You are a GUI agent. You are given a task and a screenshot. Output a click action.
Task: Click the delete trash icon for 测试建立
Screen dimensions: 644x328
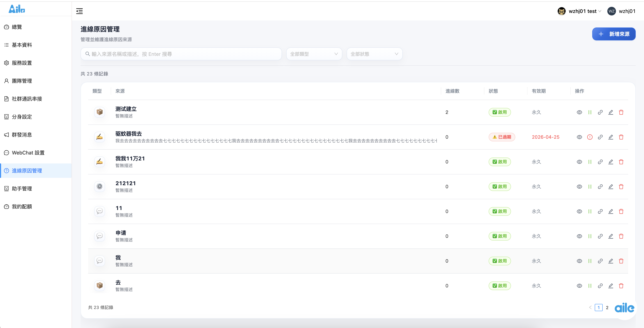click(621, 112)
